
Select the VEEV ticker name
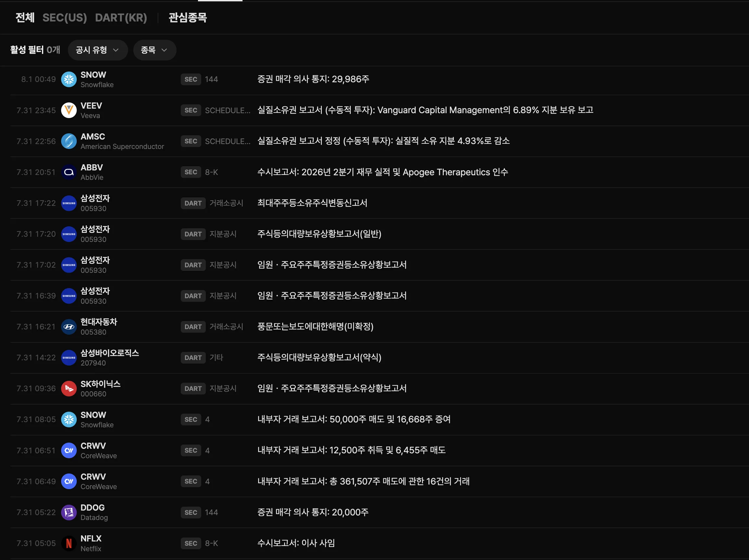coord(91,106)
